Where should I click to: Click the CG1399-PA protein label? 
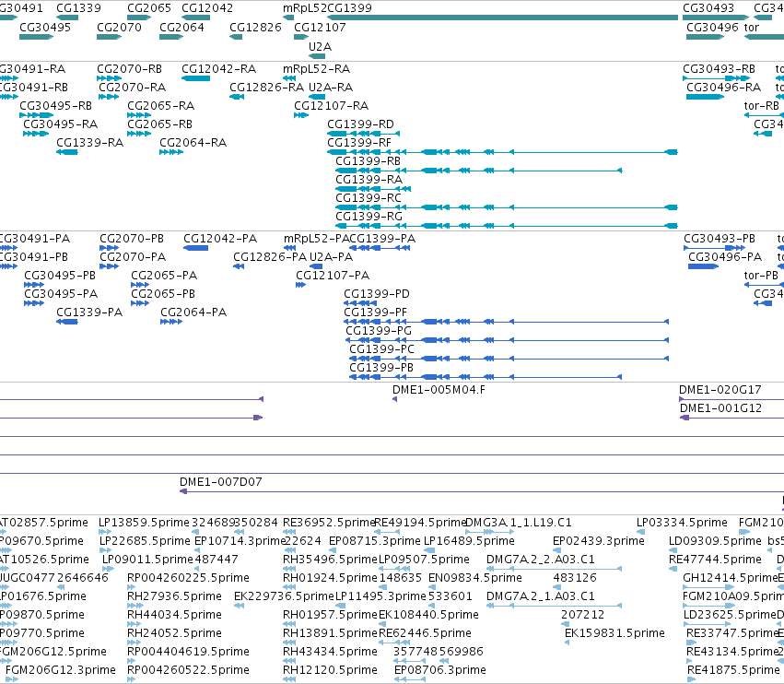(382, 239)
